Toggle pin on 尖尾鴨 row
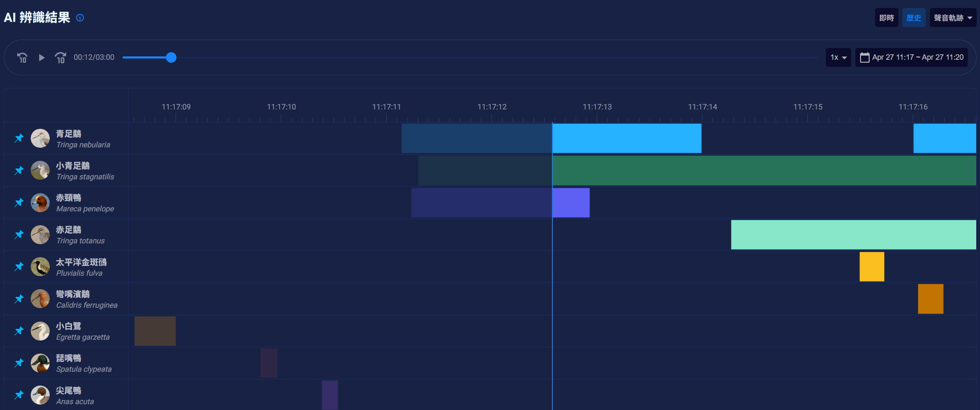This screenshot has width=980, height=410. (19, 395)
